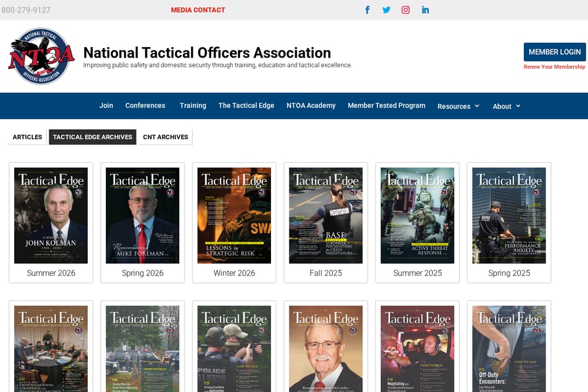
Task: Open the NTOA Facebook page icon
Action: click(367, 10)
